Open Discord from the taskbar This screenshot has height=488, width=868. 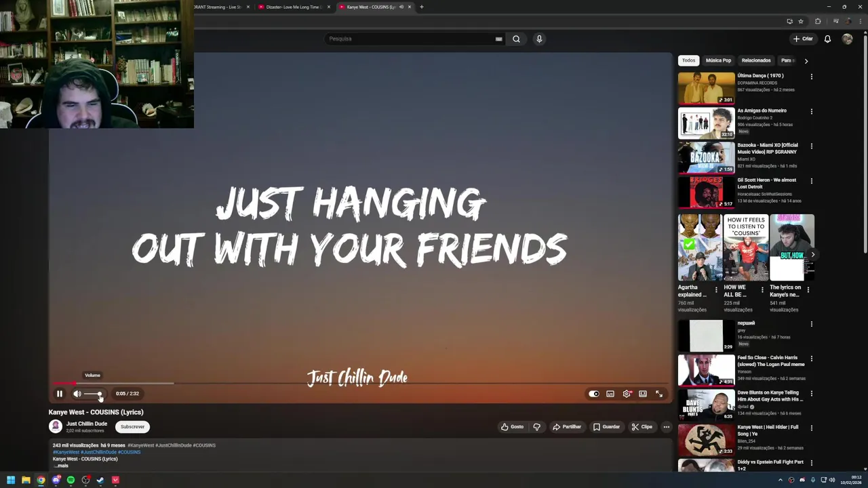tap(56, 480)
